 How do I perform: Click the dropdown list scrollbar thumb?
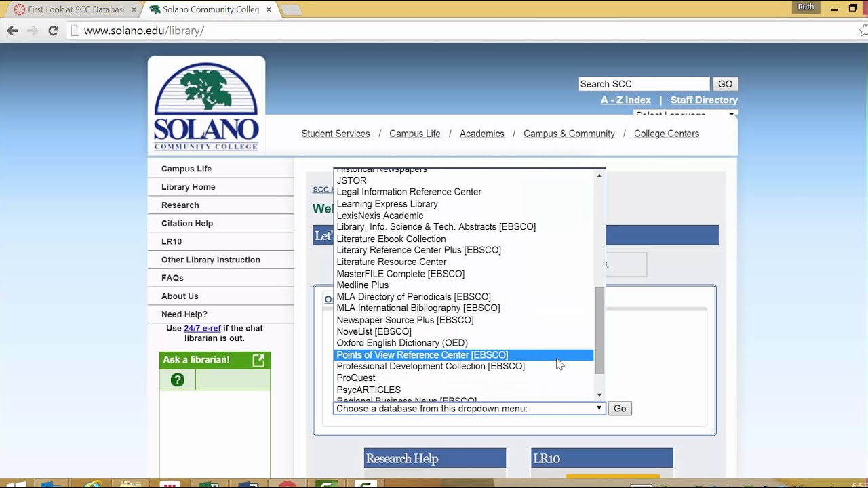[x=599, y=331]
